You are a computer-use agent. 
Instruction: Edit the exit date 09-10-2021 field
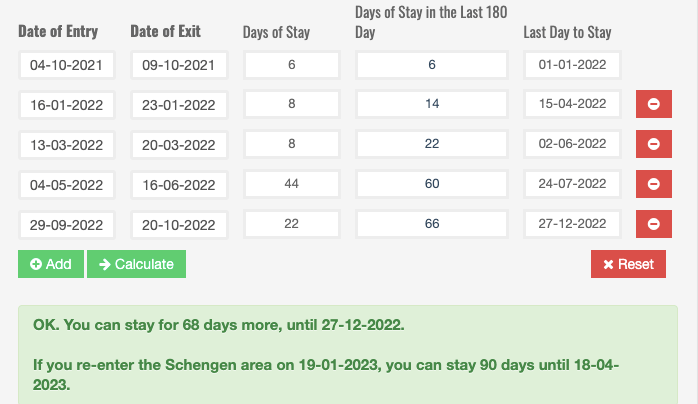coord(179,66)
